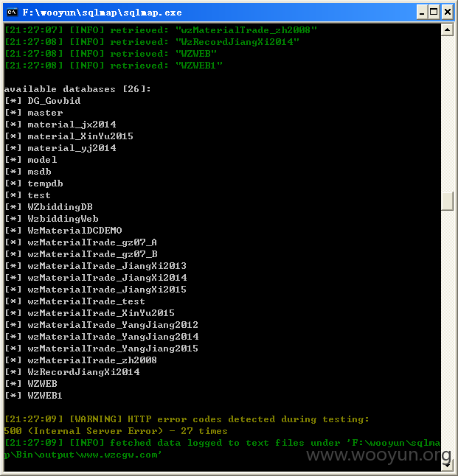The height and width of the screenshot is (476, 458).
Task: Click the model database entry
Action: 31,160
